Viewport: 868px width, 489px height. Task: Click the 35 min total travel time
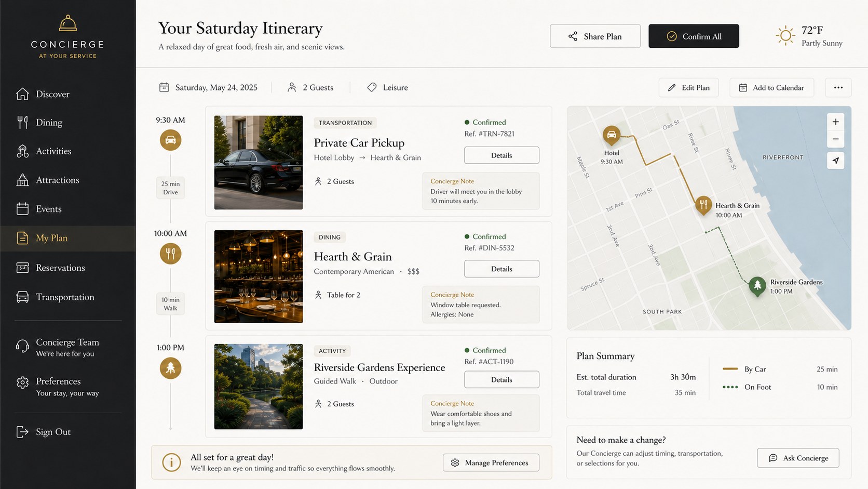point(685,393)
